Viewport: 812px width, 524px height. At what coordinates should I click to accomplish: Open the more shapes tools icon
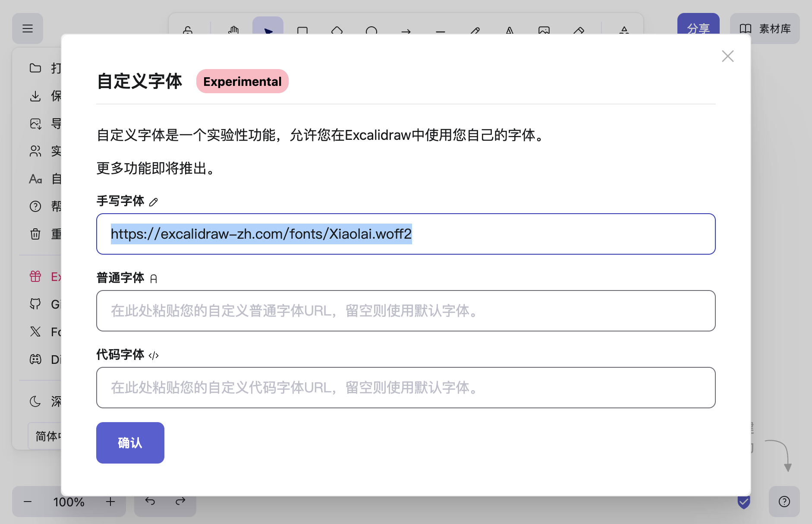[x=624, y=29]
